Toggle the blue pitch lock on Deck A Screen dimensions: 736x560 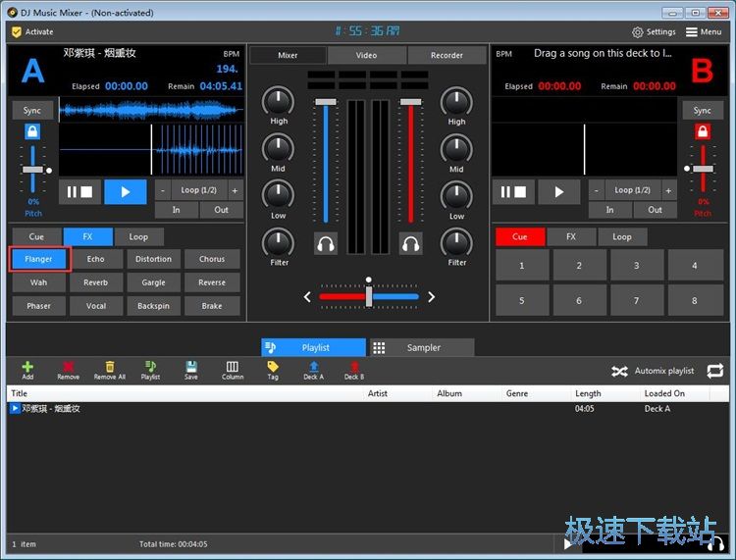[32, 132]
